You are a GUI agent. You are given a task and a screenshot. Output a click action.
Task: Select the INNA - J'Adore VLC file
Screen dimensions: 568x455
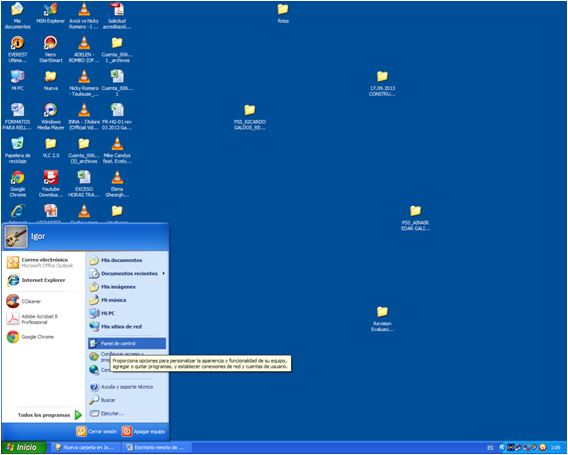[x=84, y=117]
